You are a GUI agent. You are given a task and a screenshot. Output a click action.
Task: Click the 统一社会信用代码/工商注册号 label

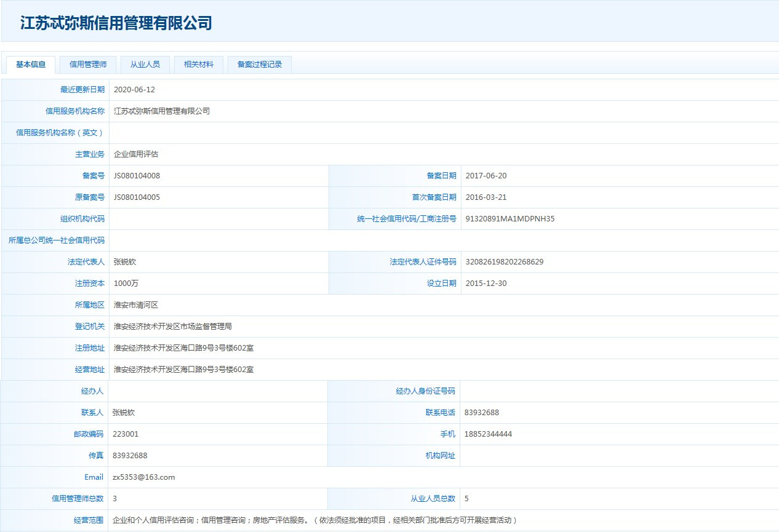407,219
